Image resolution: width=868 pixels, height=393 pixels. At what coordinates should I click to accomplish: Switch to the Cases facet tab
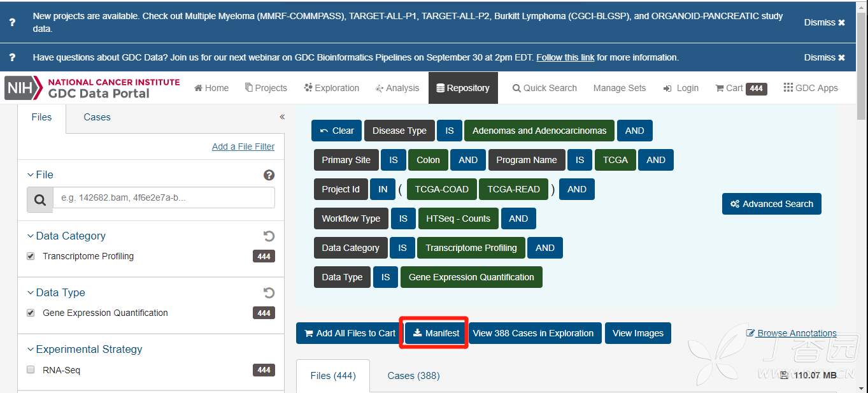tap(97, 117)
